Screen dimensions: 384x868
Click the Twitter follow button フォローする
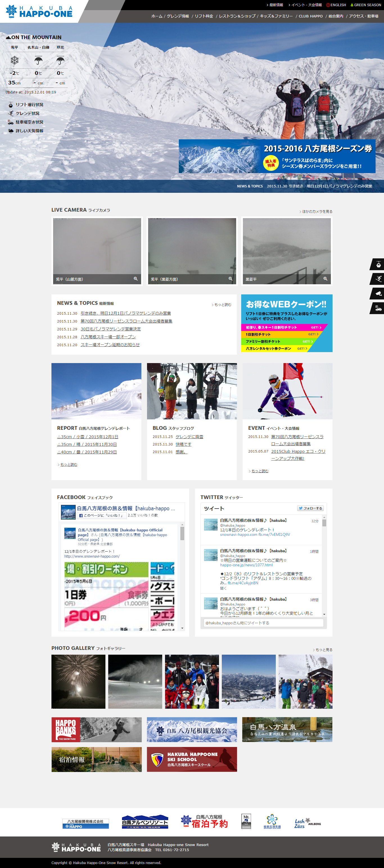point(310,508)
